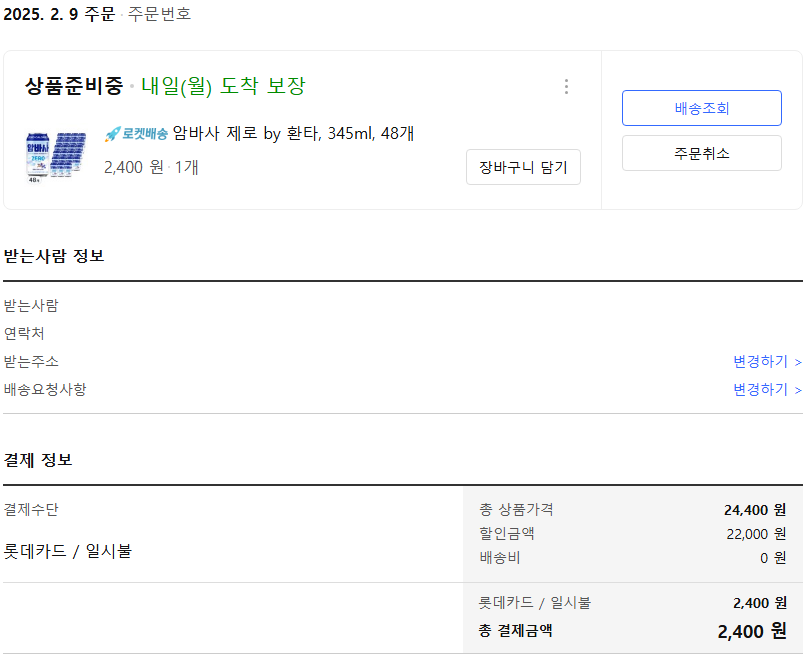Select the 받는사람 정보 section heading
The image size is (804, 656).
(x=54, y=256)
